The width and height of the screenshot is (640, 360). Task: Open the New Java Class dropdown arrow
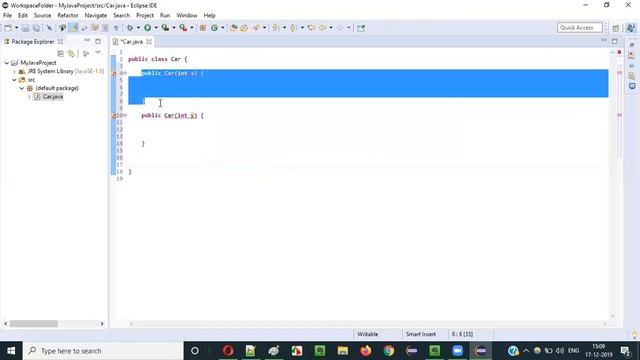tap(222, 28)
